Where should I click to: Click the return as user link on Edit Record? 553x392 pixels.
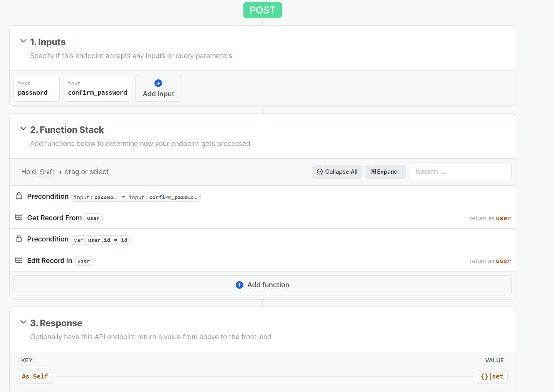tap(490, 261)
